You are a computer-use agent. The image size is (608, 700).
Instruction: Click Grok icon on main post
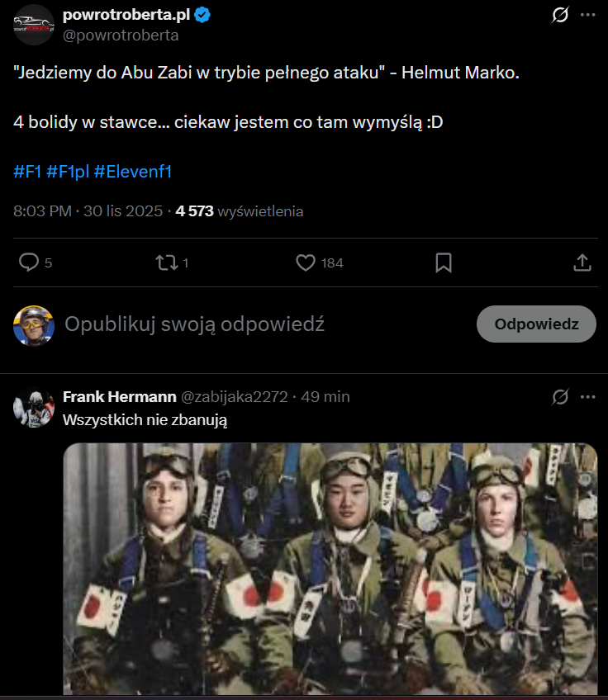pyautogui.click(x=560, y=15)
